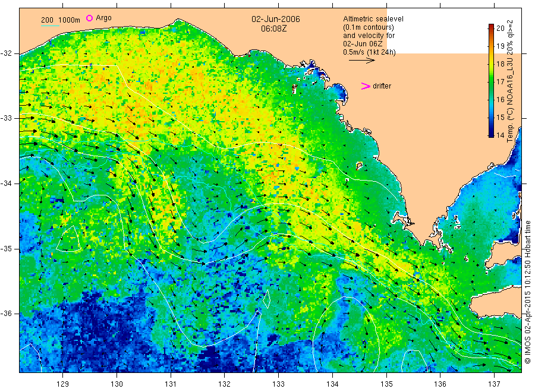The height and width of the screenshot is (392, 535).
Task: Select the time label 06:08Z
Action: click(x=273, y=29)
